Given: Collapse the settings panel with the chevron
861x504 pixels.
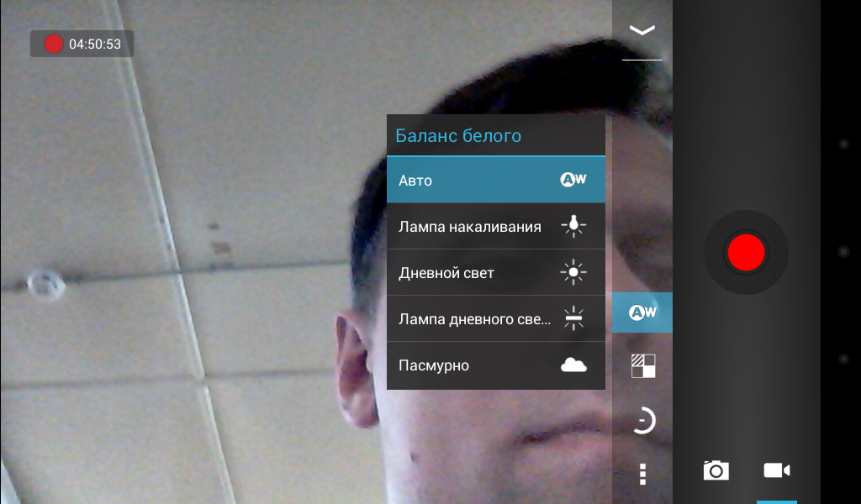Looking at the screenshot, I should click(642, 29).
